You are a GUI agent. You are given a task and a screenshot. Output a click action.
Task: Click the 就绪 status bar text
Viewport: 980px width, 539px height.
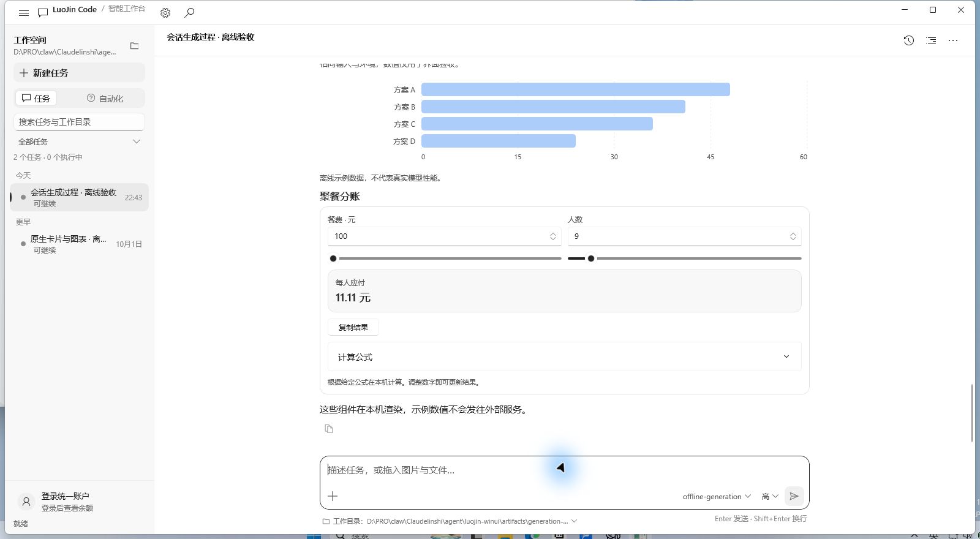point(21,524)
